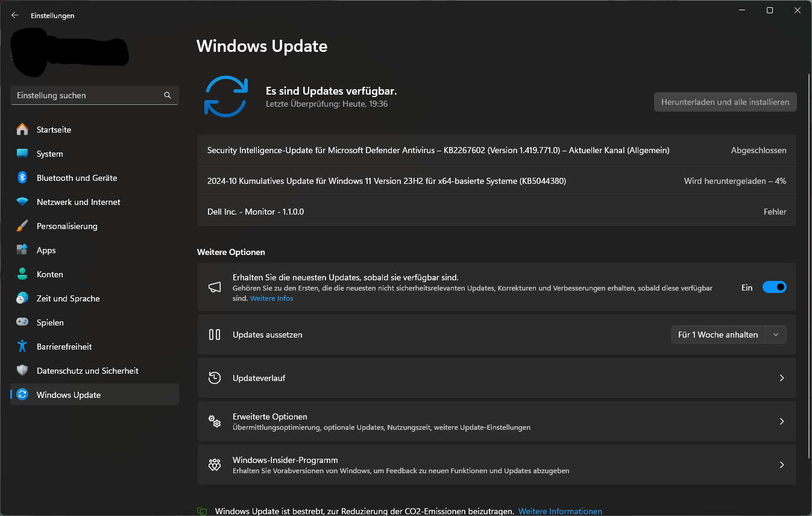Click the Apps icon in sidebar
The height and width of the screenshot is (516, 812).
(x=22, y=250)
